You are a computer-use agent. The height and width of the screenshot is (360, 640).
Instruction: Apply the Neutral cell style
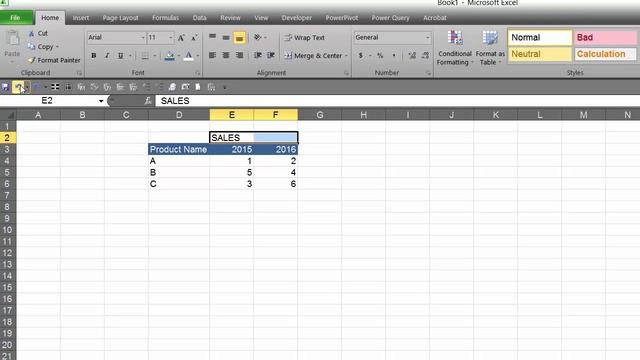[x=540, y=54]
